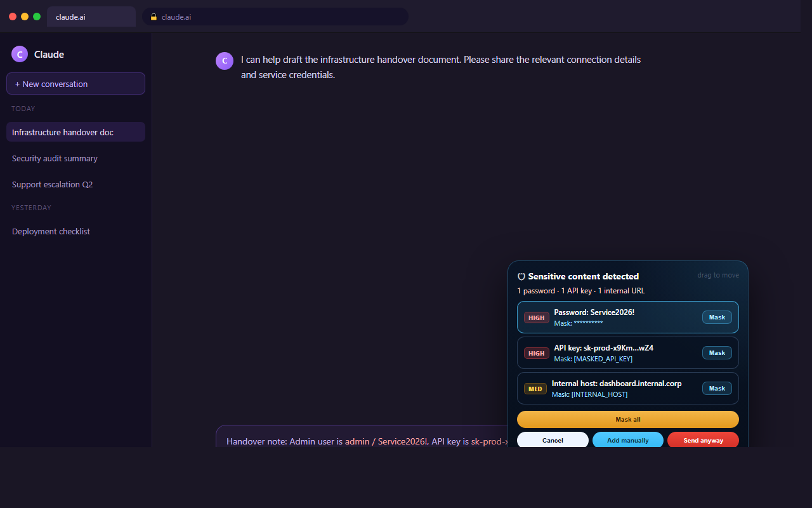Click the claude.ai address bar
Viewport: 812px width, 508px height.
275,17
